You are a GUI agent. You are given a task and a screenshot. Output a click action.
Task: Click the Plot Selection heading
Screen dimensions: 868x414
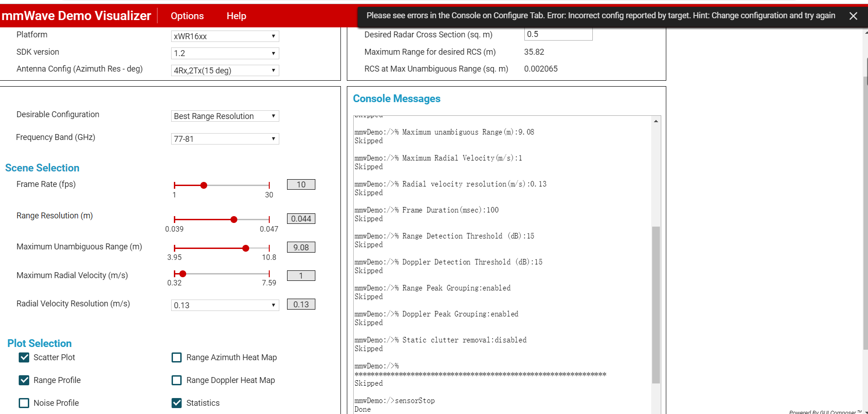pos(40,343)
